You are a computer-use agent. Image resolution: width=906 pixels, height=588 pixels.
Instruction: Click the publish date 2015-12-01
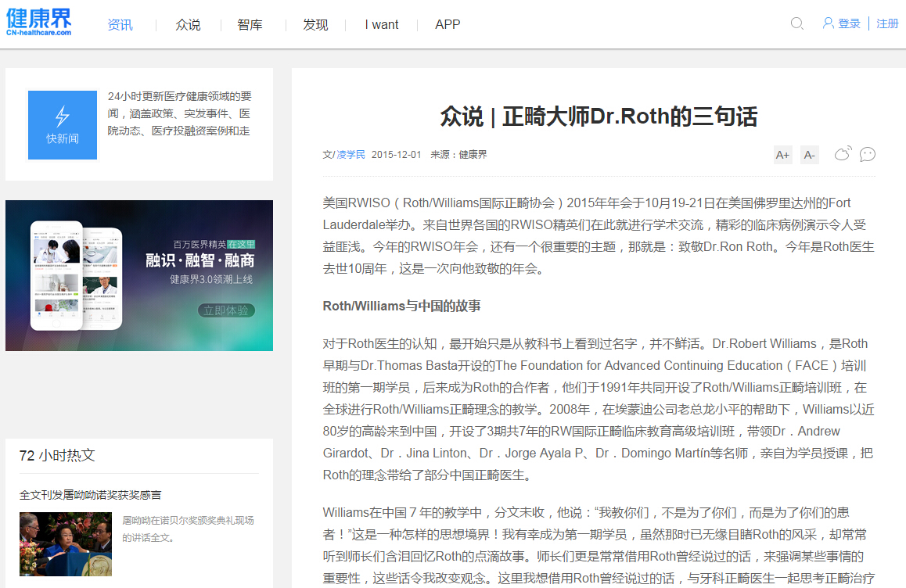397,155
